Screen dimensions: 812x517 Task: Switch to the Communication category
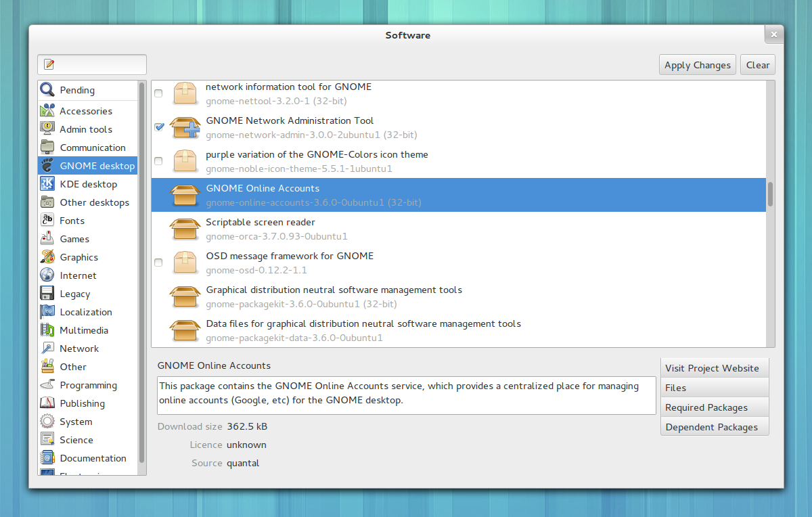click(x=88, y=148)
